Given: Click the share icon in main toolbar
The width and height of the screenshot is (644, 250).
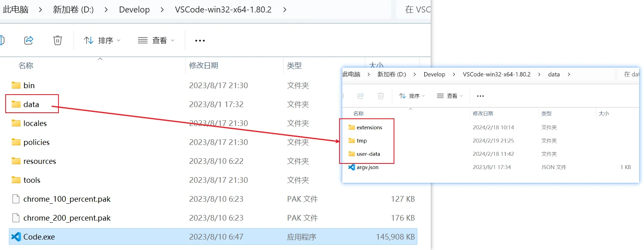Looking at the screenshot, I should point(29,40).
